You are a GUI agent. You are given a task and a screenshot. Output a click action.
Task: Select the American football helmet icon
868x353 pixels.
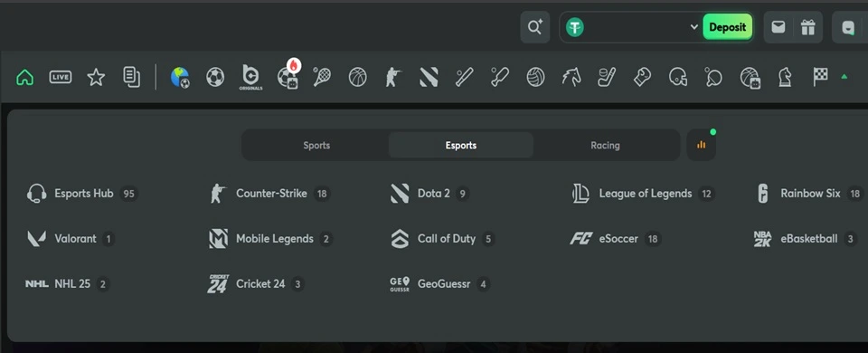(x=677, y=77)
